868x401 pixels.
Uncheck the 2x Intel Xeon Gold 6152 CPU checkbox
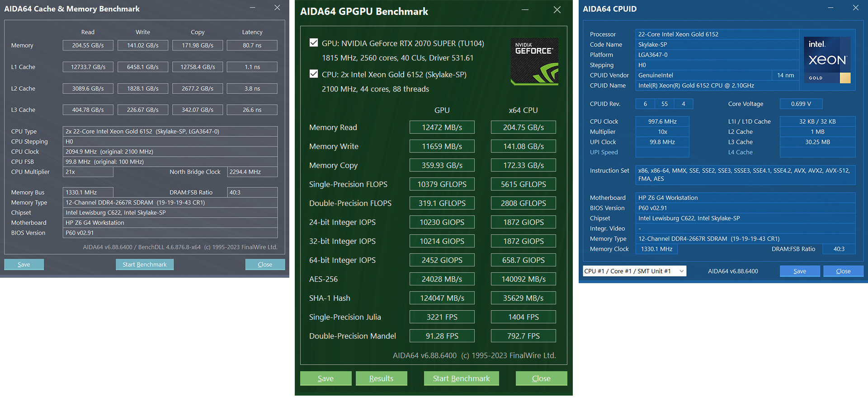click(x=314, y=74)
